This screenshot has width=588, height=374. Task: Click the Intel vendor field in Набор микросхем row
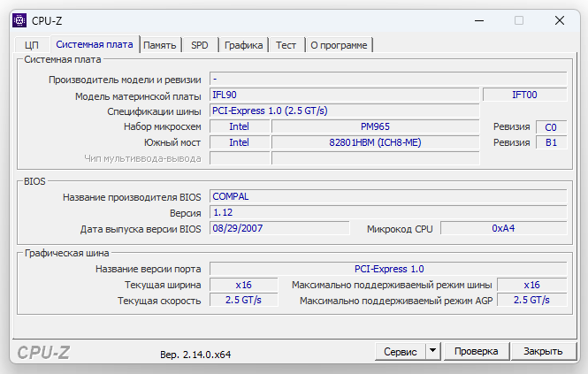point(240,126)
